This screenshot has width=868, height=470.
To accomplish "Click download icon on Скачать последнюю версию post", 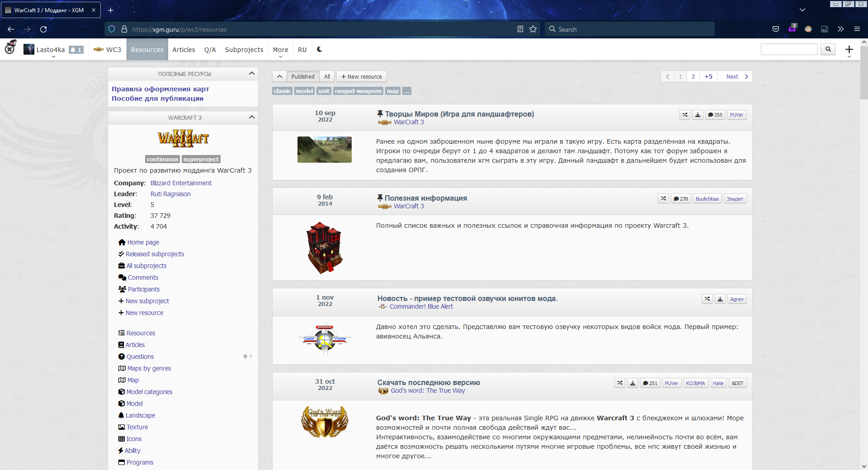I will point(632,383).
